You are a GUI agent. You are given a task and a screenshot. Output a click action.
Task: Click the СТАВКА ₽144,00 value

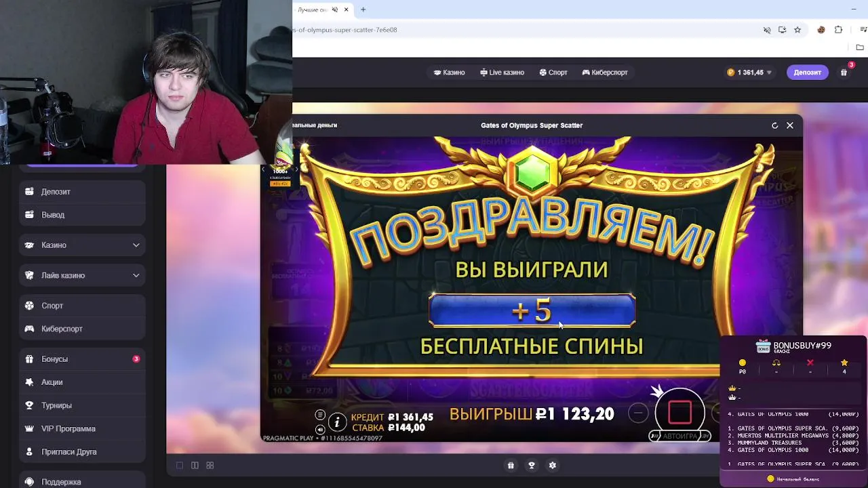pyautogui.click(x=406, y=428)
